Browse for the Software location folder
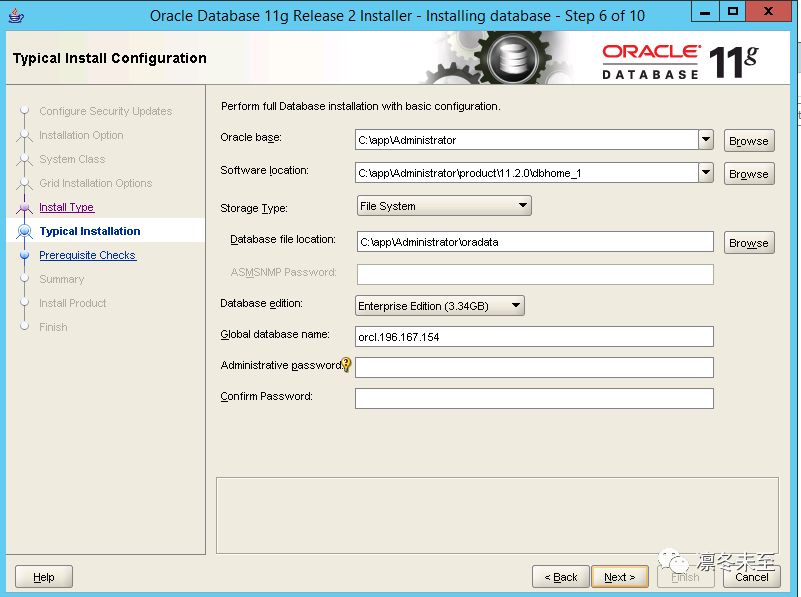This screenshot has height=597, width=801. (x=749, y=174)
